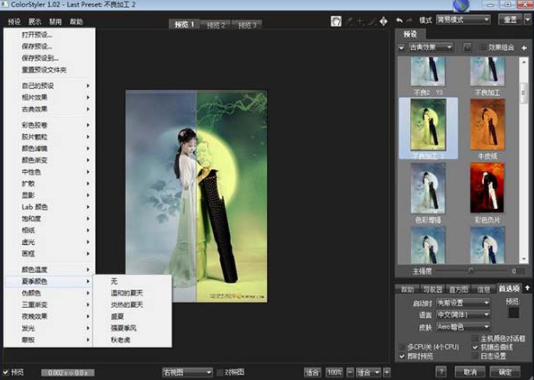
Task: Click the redo arrow icon
Action: [409, 21]
